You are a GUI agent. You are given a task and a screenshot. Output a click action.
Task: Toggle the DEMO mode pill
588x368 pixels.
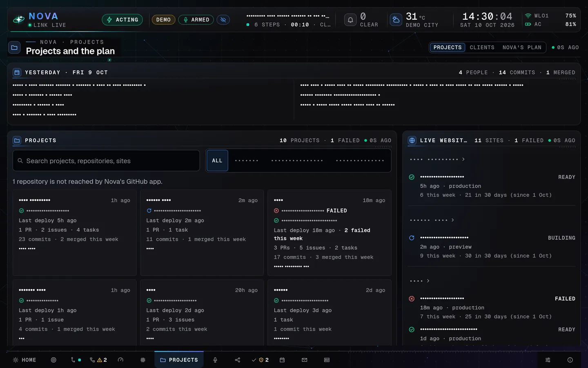click(x=163, y=20)
